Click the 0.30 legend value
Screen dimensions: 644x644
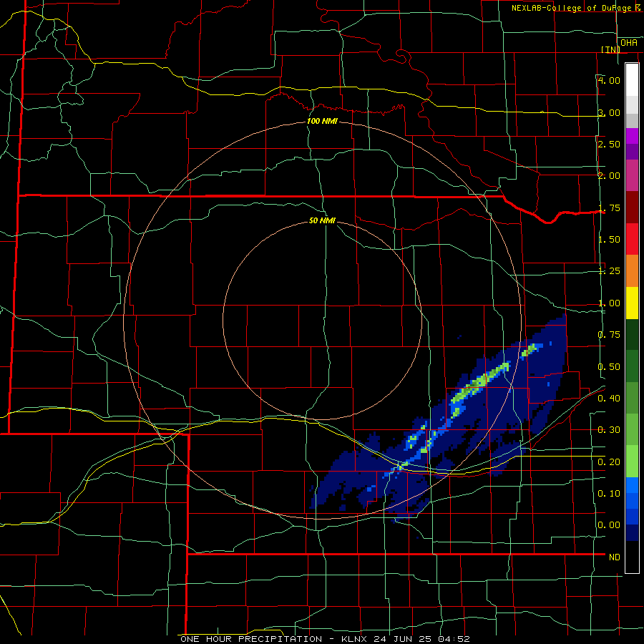tap(609, 430)
